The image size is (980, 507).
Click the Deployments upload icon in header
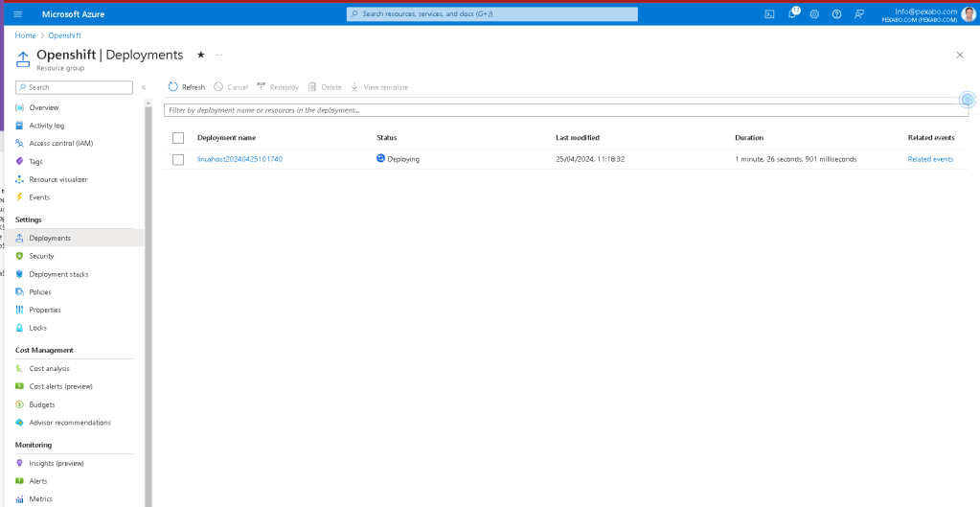22,59
